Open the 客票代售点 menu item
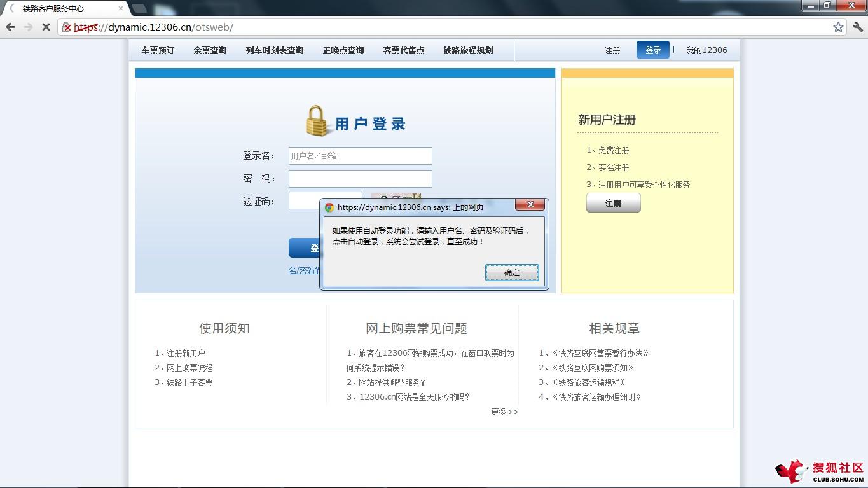The image size is (868, 488). tap(404, 50)
